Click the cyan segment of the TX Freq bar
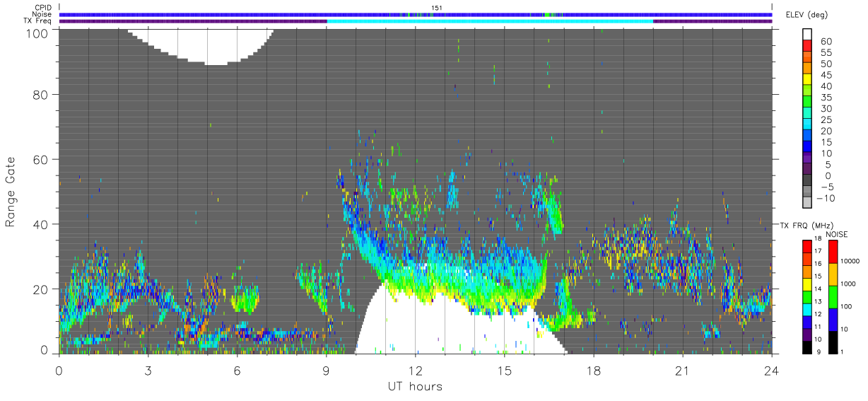Viewport: 868px width, 401px height. [490, 21]
